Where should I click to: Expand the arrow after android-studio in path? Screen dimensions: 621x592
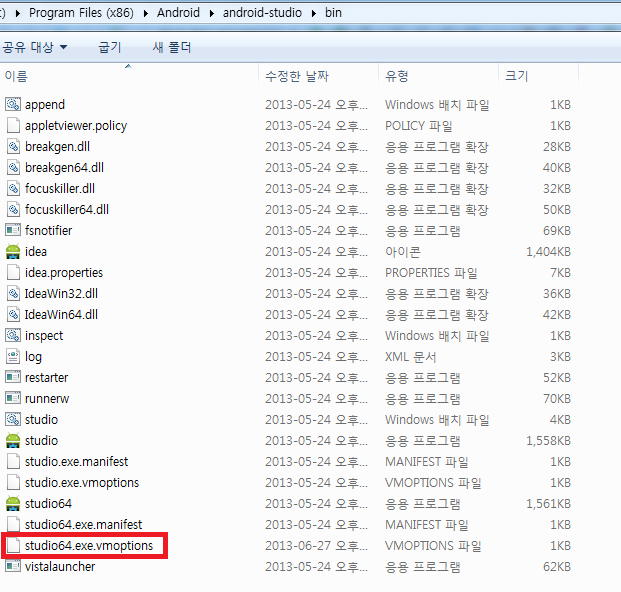tap(314, 13)
